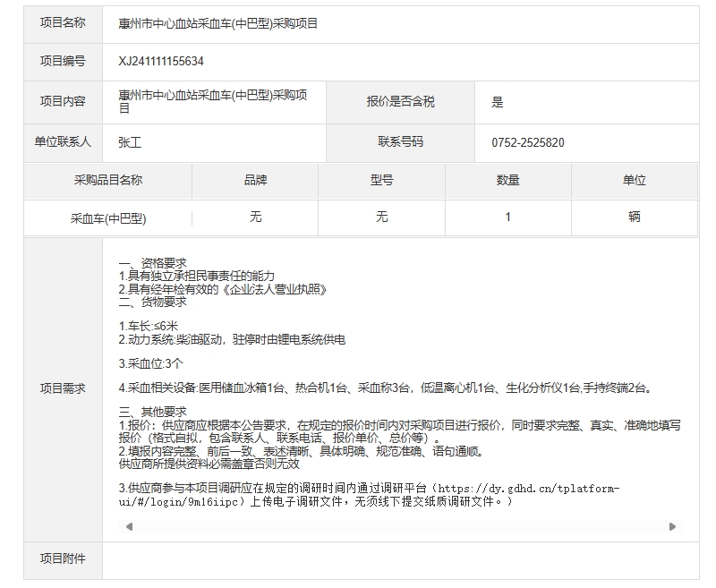Click the line 2.动力系统:柴油驱动

point(232,340)
